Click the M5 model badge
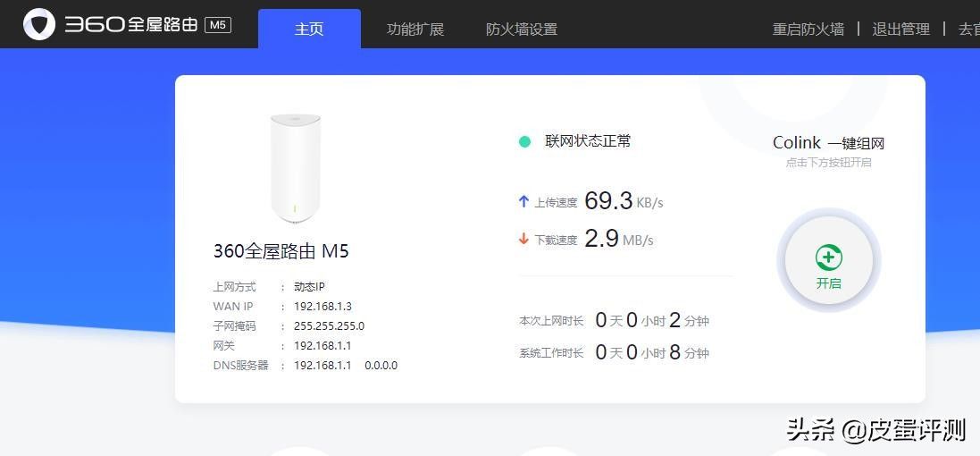Screen dimensions: 980x456 point(218,25)
